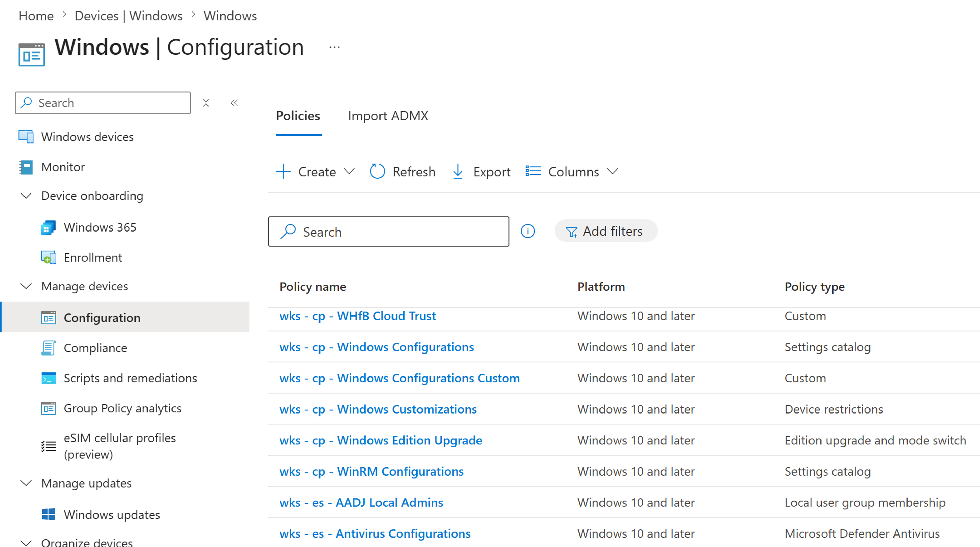Click the Windows 365 icon

click(x=48, y=227)
